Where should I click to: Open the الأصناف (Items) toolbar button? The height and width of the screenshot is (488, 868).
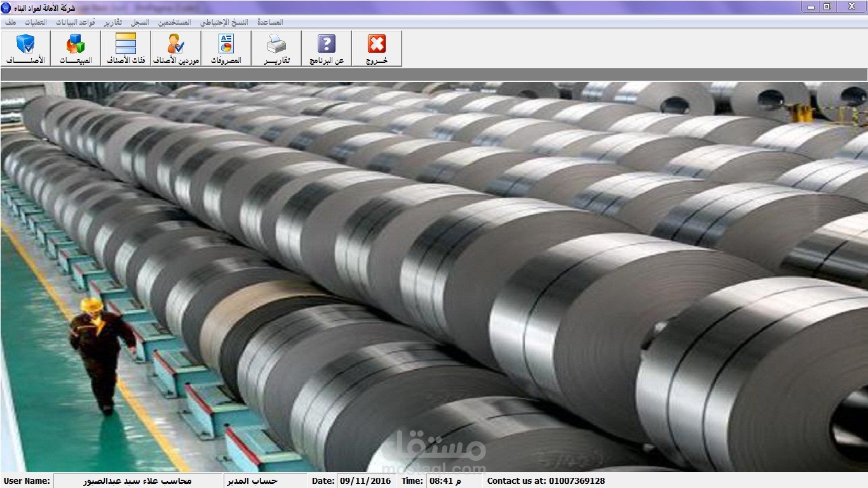pos(25,48)
